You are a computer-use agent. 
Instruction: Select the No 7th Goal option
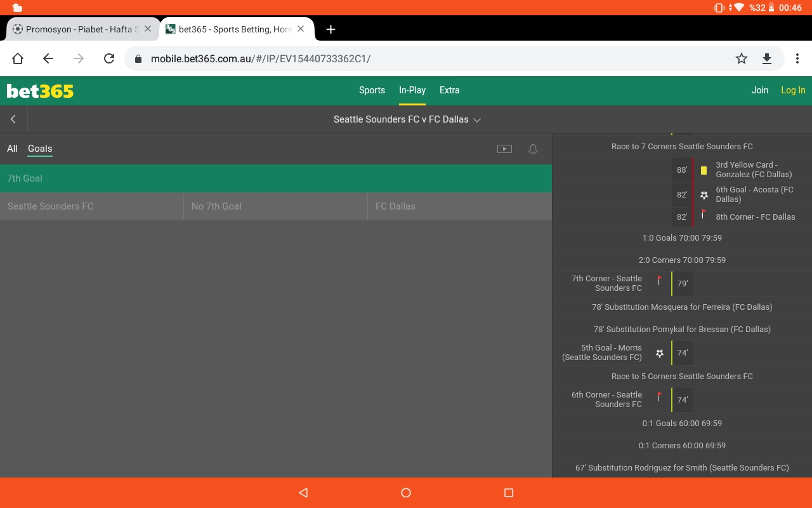point(275,206)
